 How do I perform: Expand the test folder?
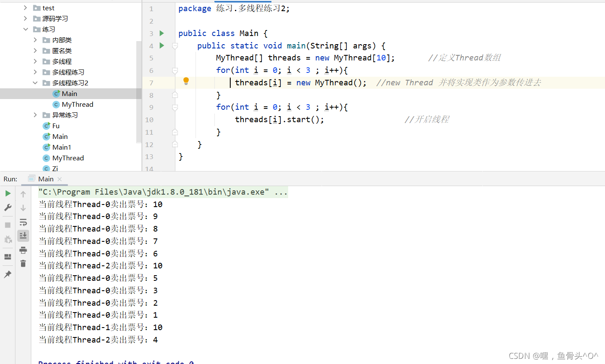[25, 8]
